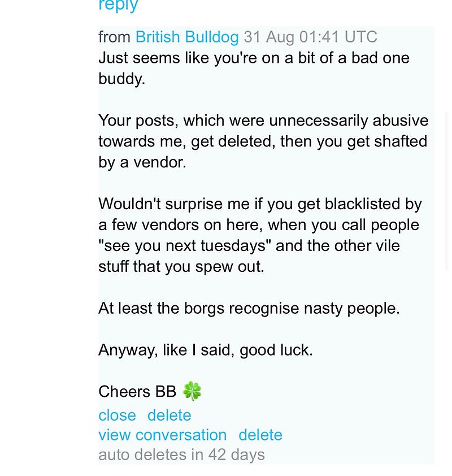Click the four-leaf clover emoji

coord(192,391)
